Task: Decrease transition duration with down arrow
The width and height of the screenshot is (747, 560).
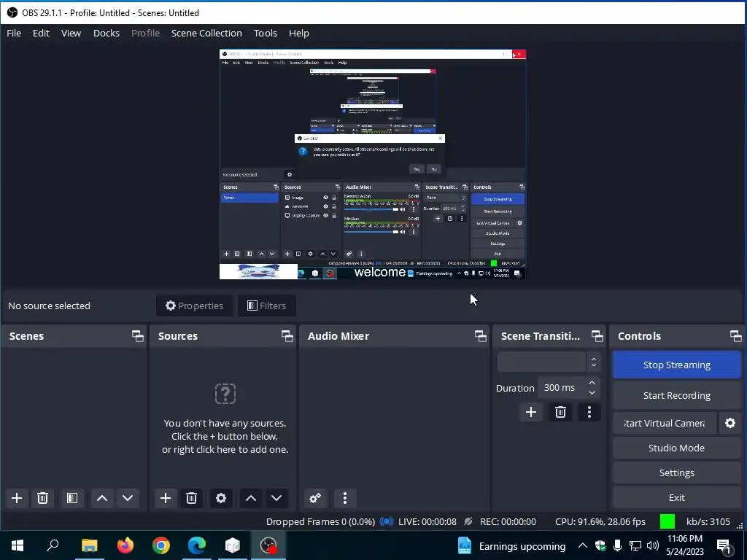Action: coord(592,393)
